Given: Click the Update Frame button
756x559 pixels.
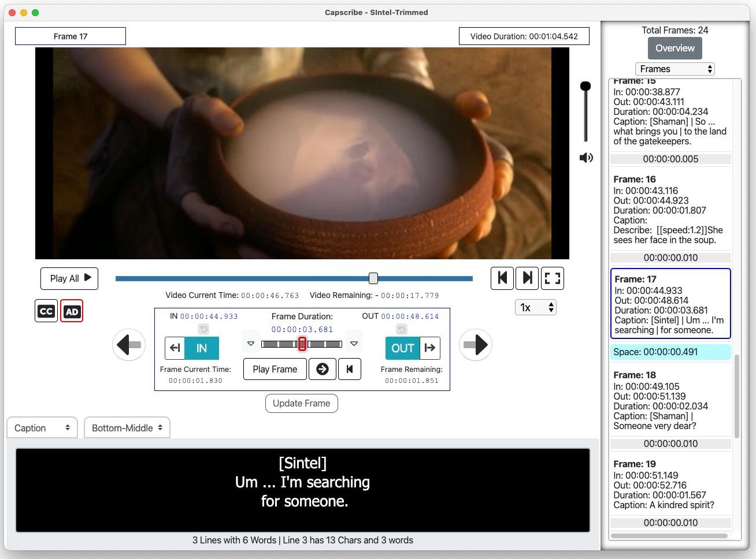Looking at the screenshot, I should (x=302, y=403).
